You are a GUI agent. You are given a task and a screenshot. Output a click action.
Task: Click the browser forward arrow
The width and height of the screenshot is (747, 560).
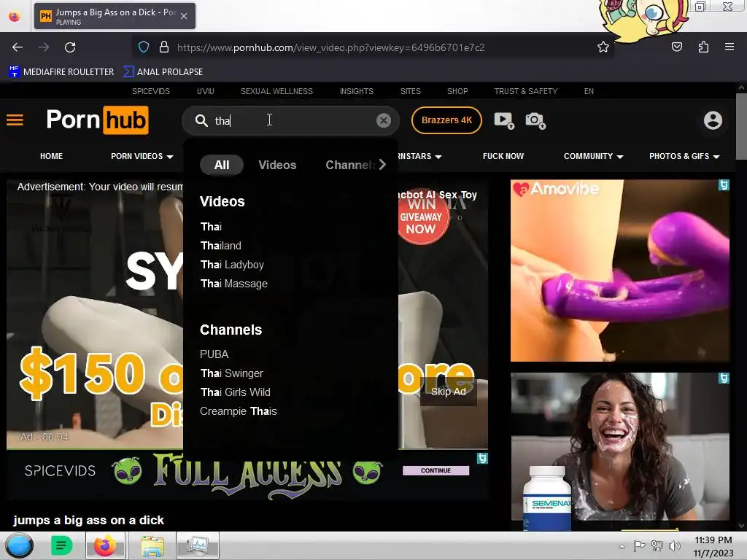point(44,47)
